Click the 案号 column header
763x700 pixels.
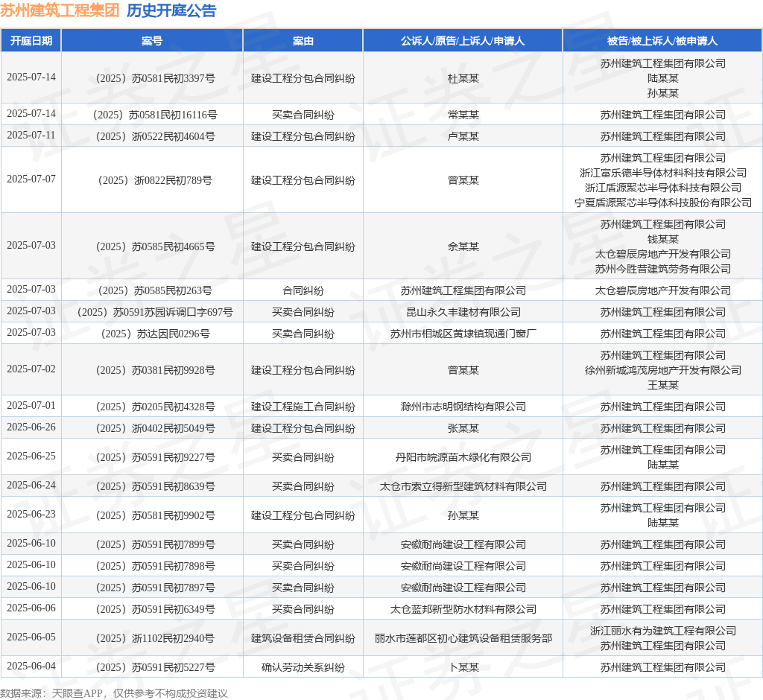tap(152, 41)
